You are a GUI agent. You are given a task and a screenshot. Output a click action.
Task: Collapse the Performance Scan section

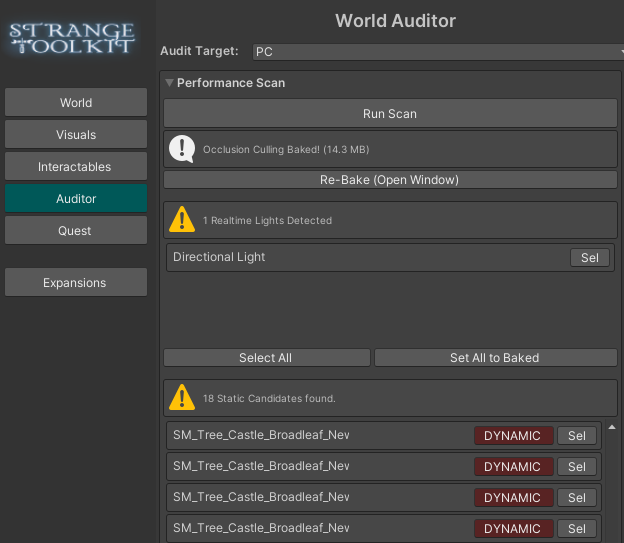(x=170, y=83)
